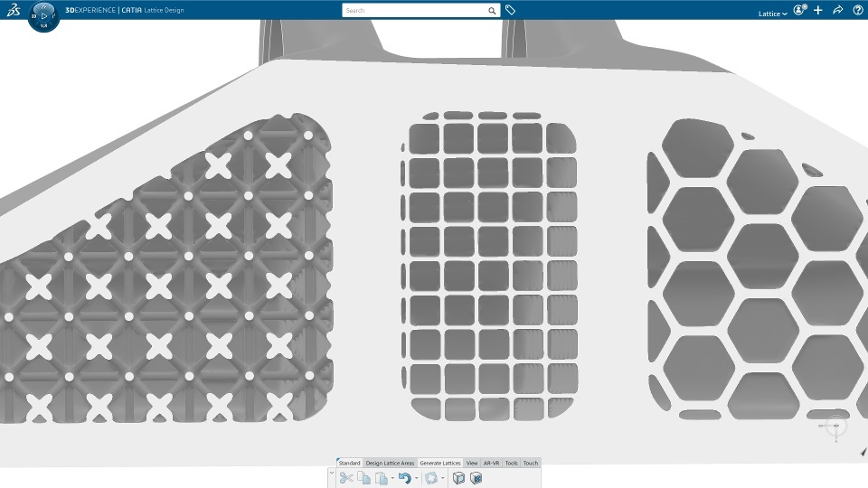Switch to Design Lattice Areas tab
868x488 pixels.
390,463
